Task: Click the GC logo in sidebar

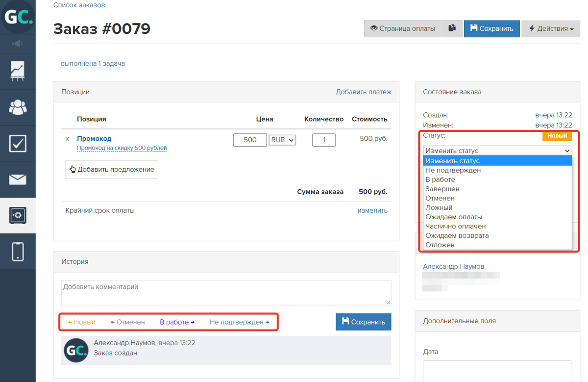Action: coord(18,18)
